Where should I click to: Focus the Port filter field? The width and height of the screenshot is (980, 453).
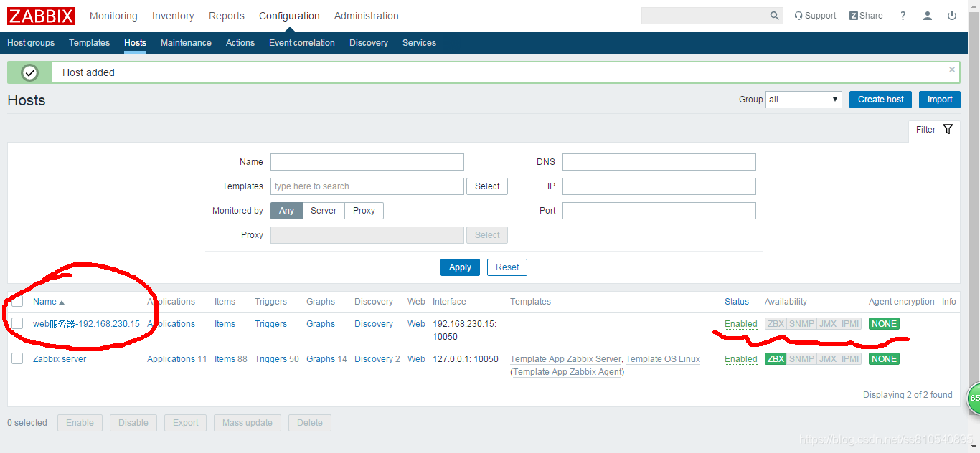point(659,211)
